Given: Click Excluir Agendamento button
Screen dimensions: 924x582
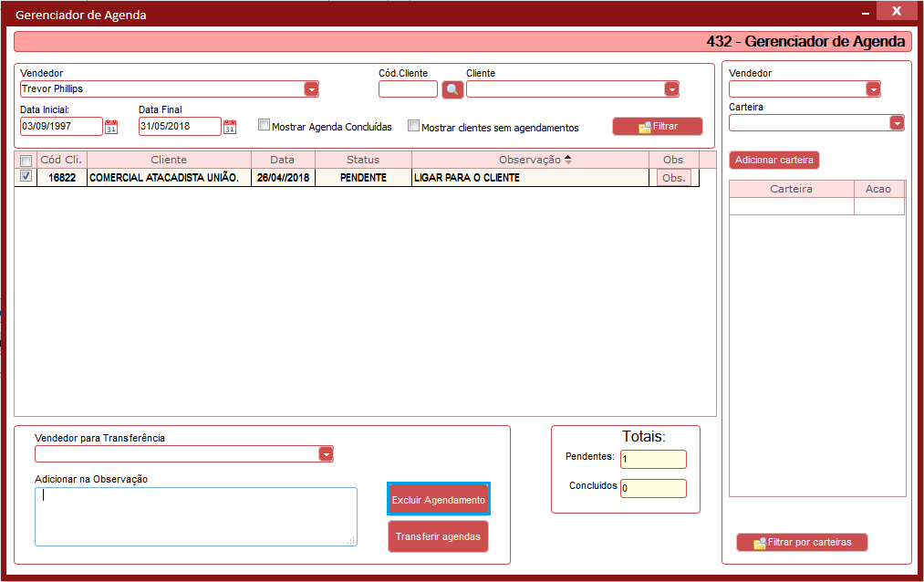Looking at the screenshot, I should pos(439,500).
